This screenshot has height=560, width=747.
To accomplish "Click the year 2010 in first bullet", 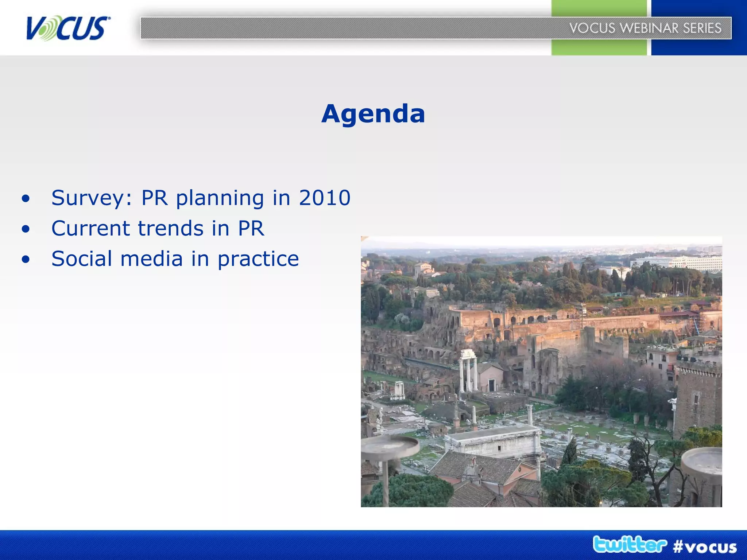I will tap(325, 198).
